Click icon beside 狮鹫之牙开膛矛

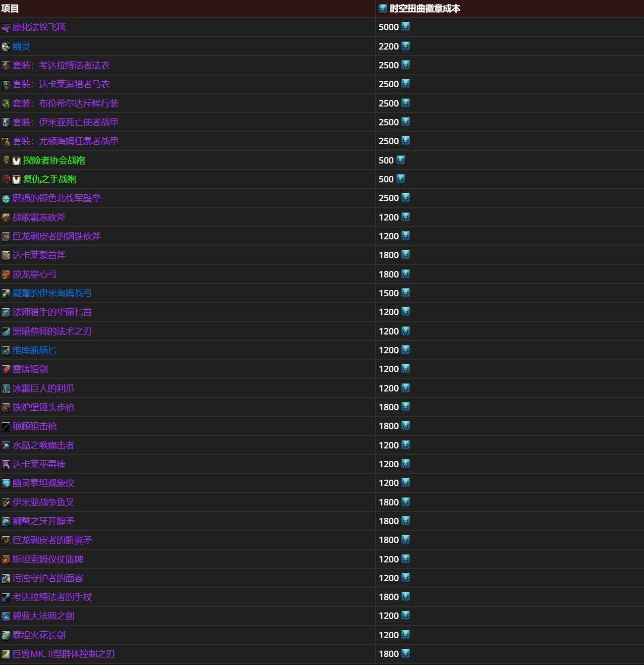pyautogui.click(x=6, y=522)
